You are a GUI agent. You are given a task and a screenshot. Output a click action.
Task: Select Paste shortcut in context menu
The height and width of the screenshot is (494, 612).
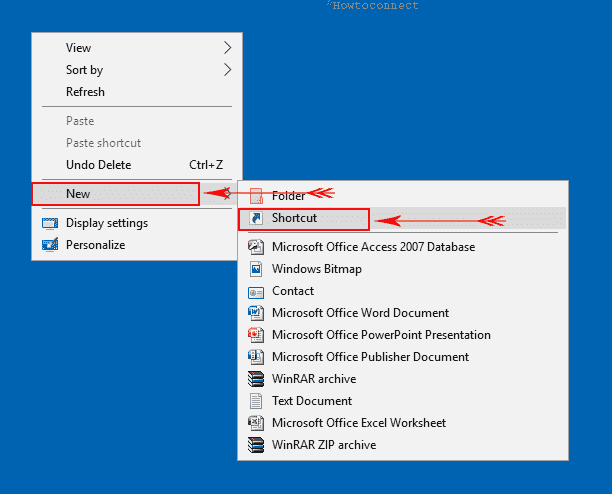(137, 143)
